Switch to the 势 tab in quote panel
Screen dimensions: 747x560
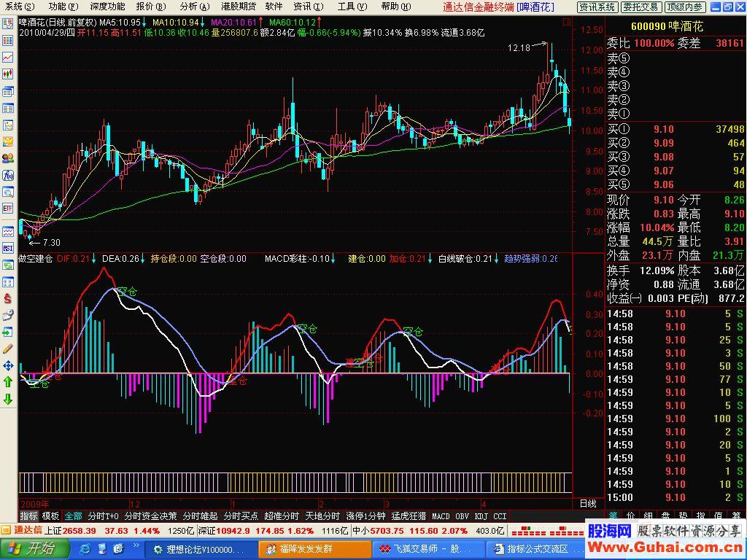(x=683, y=516)
